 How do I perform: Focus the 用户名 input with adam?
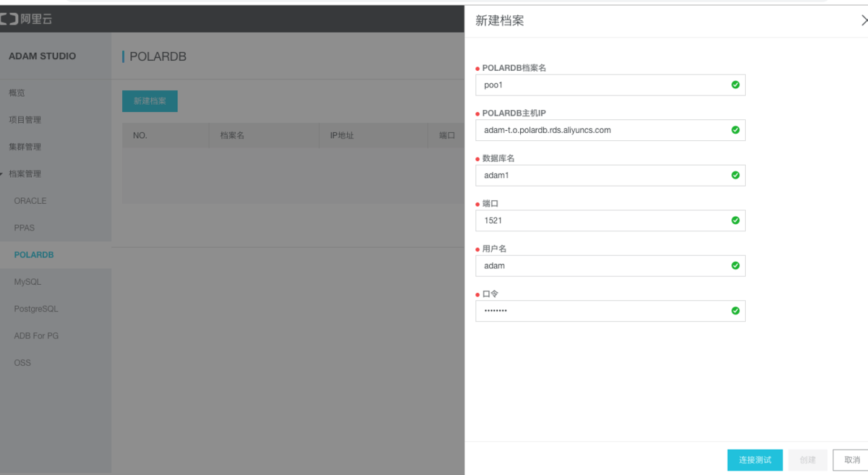pos(610,265)
